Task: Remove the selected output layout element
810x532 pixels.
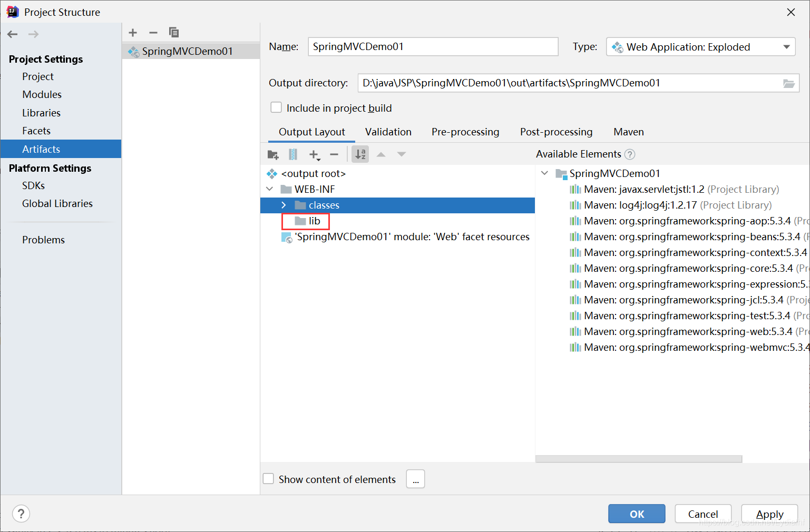Action: (334, 154)
